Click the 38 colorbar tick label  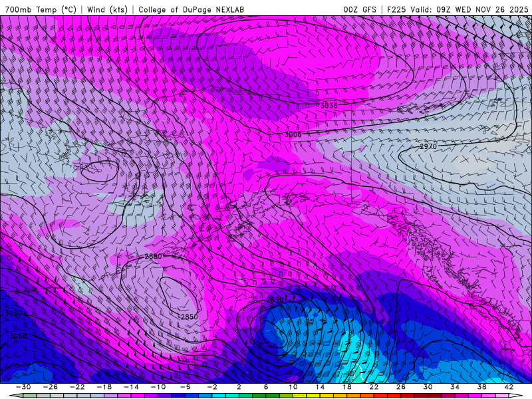(x=481, y=387)
